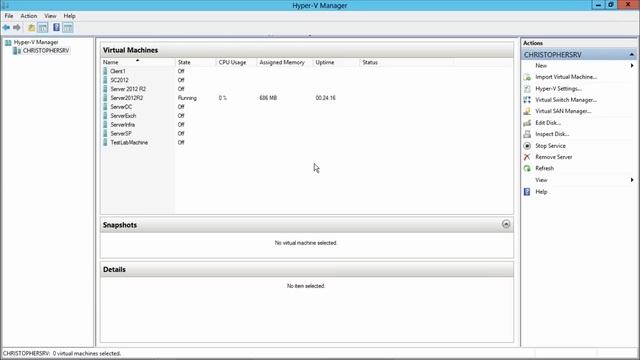Select Hyper-V Manager tree root label
Viewport: 640px width, 360px height.
[36, 42]
